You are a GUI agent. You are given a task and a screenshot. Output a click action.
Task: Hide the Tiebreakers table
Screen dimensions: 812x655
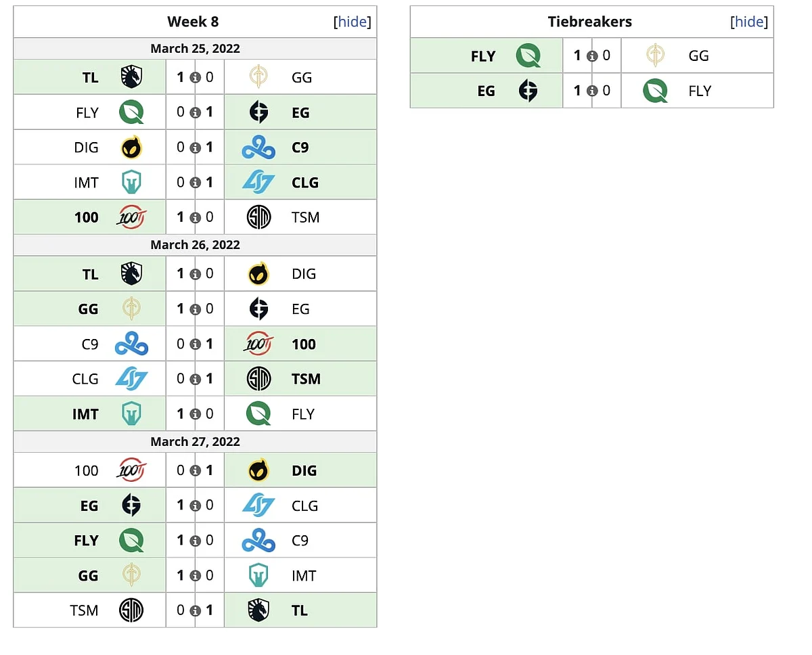749,22
